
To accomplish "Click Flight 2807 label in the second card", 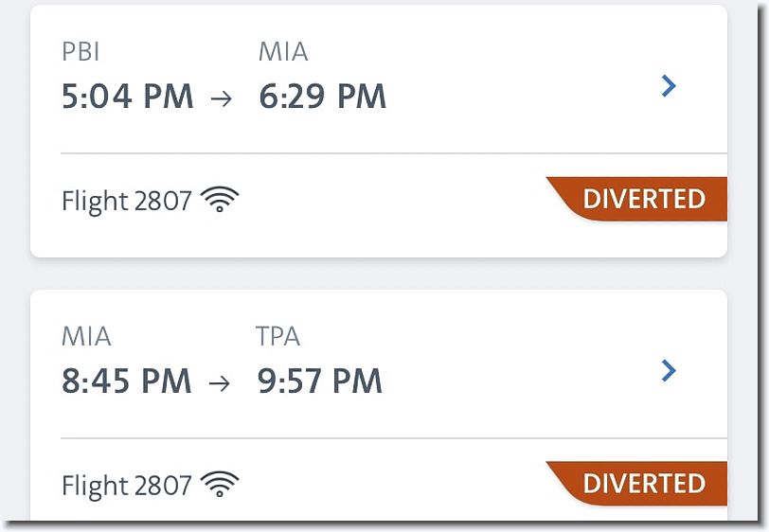I will 127,486.
